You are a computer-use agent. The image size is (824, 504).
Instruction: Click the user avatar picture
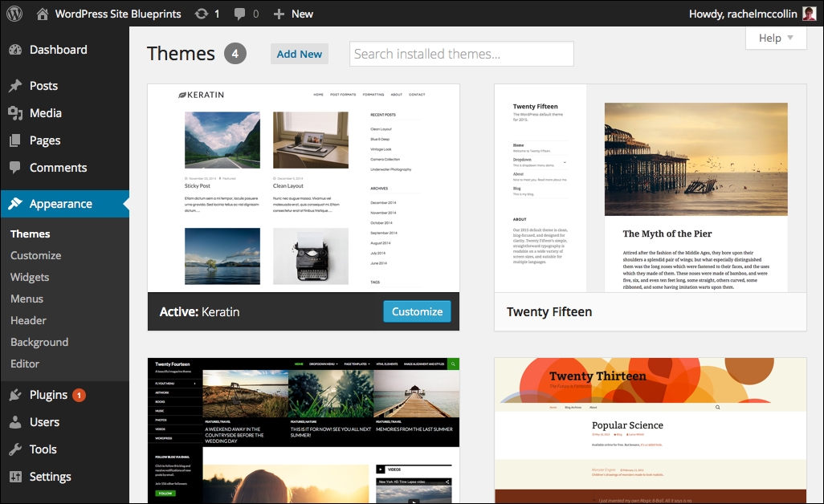click(x=810, y=14)
